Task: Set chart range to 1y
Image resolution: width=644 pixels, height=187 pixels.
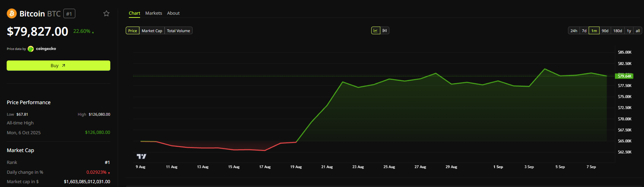Action: (x=629, y=31)
